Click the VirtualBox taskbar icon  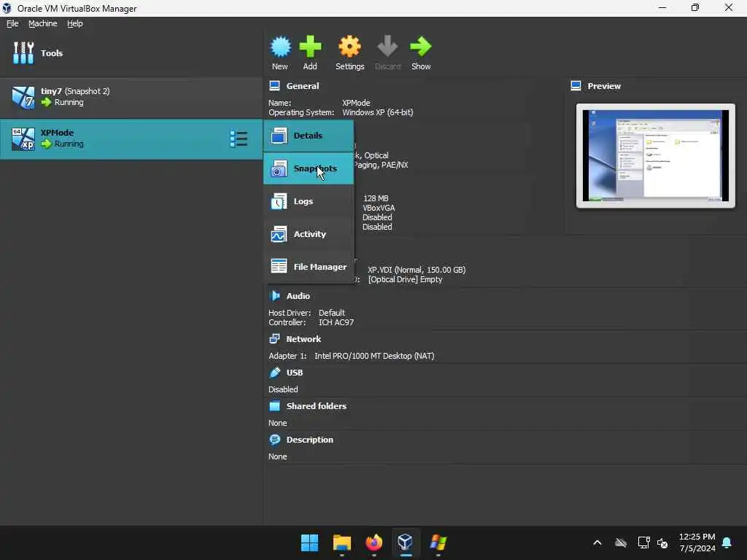[406, 542]
